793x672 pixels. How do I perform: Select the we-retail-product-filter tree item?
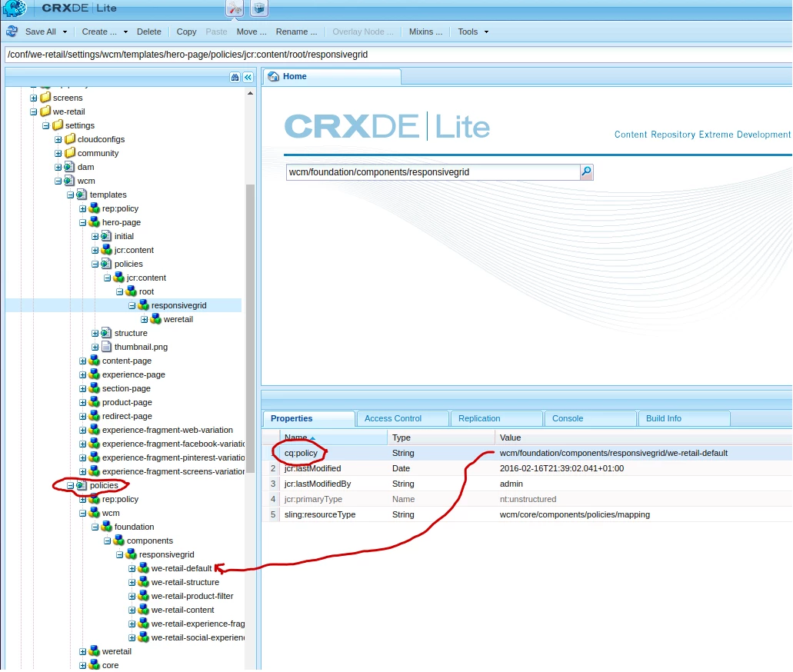point(192,596)
